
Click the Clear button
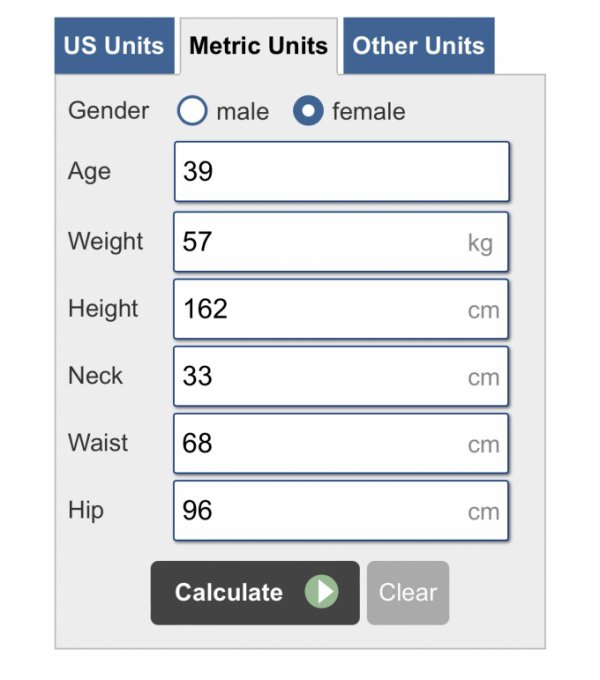pyautogui.click(x=408, y=592)
